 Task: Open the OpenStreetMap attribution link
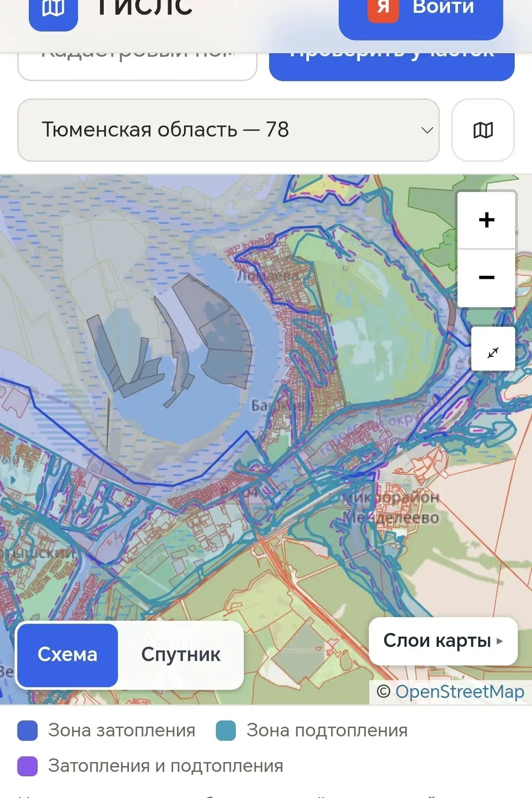[x=460, y=692]
